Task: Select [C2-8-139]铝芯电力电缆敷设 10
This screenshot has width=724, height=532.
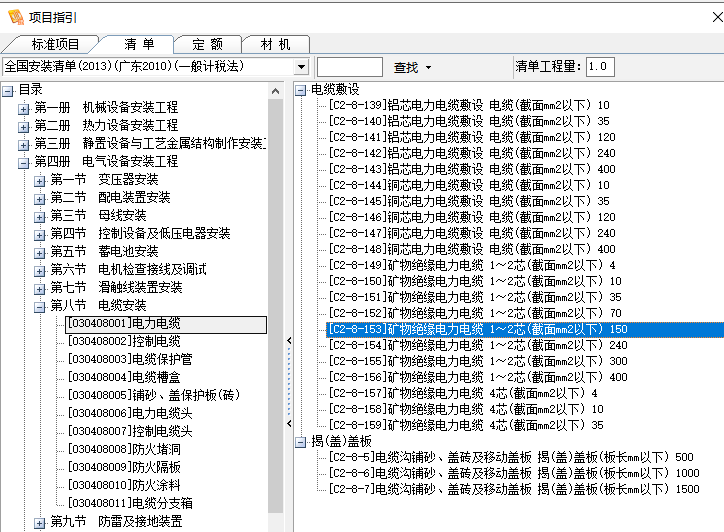Action: click(469, 106)
